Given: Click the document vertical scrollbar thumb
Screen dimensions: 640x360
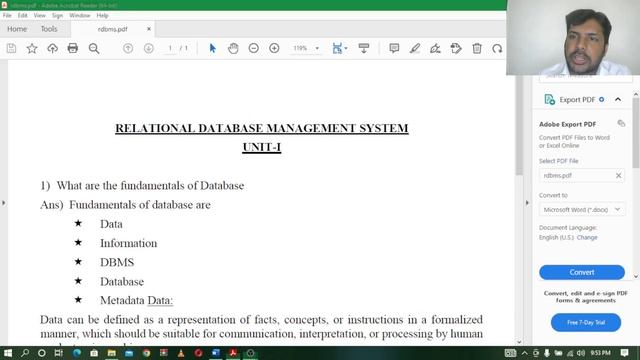Looking at the screenshot, I should coord(519,125).
